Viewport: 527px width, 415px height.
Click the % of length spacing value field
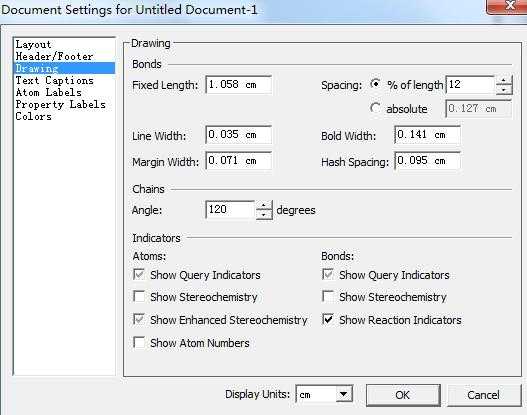[x=471, y=85]
